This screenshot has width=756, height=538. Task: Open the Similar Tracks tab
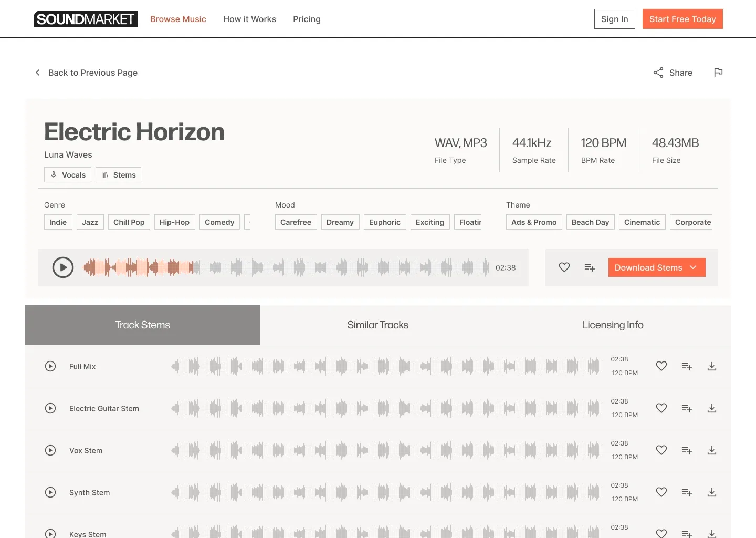pyautogui.click(x=378, y=325)
